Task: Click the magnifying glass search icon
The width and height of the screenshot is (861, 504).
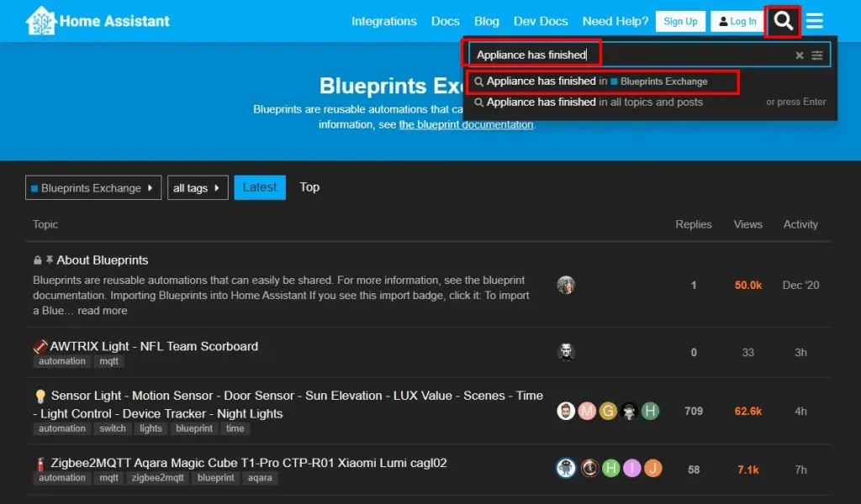Action: (x=783, y=22)
